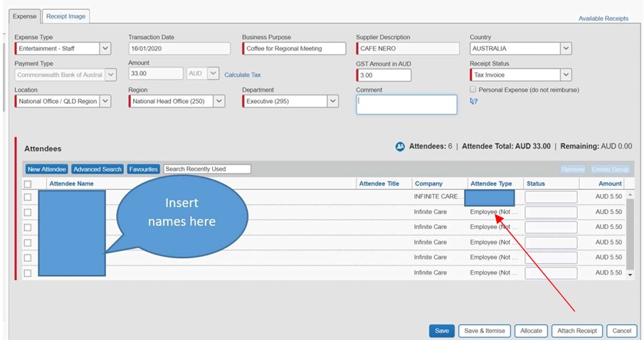This screenshot has height=340, width=644.
Task: Click inside the Comment text box
Action: coord(406,105)
